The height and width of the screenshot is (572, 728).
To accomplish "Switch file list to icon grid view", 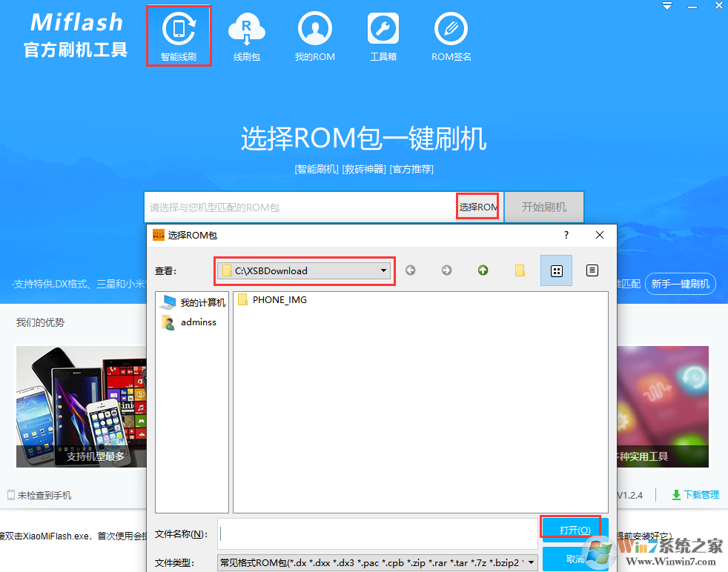I will point(556,270).
